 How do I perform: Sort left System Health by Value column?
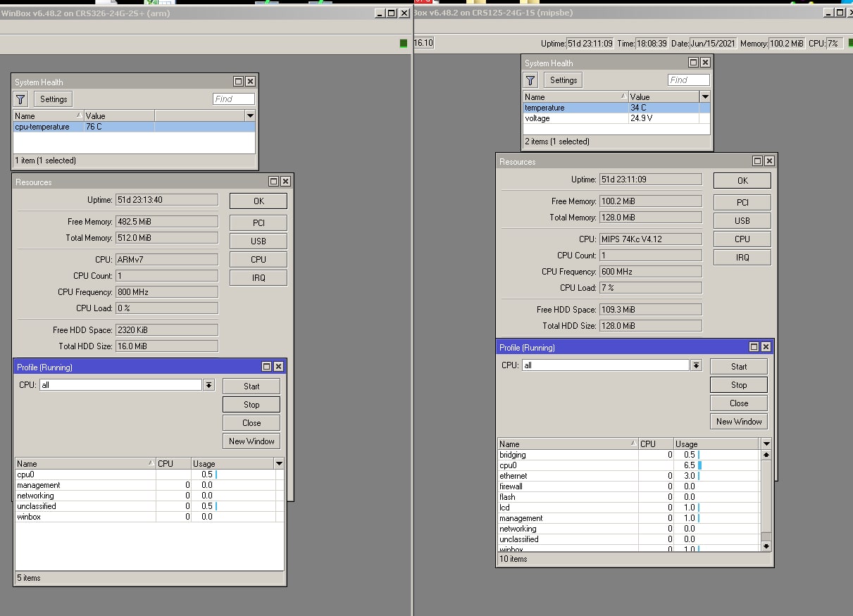point(119,116)
